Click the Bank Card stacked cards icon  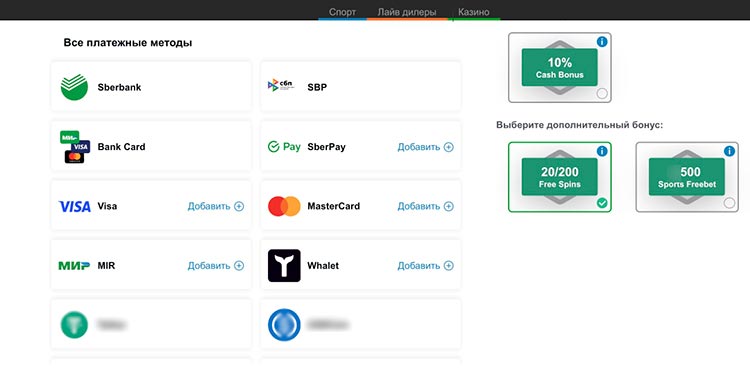pyautogui.click(x=75, y=147)
